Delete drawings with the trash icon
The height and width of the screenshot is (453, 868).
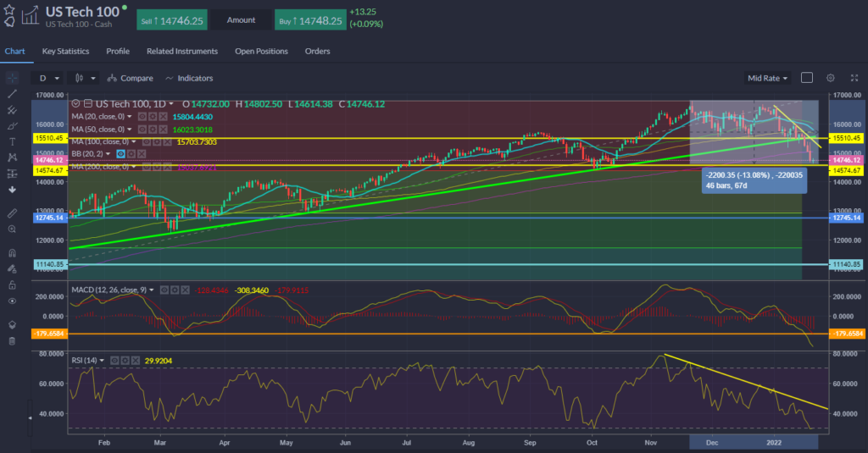click(x=12, y=341)
